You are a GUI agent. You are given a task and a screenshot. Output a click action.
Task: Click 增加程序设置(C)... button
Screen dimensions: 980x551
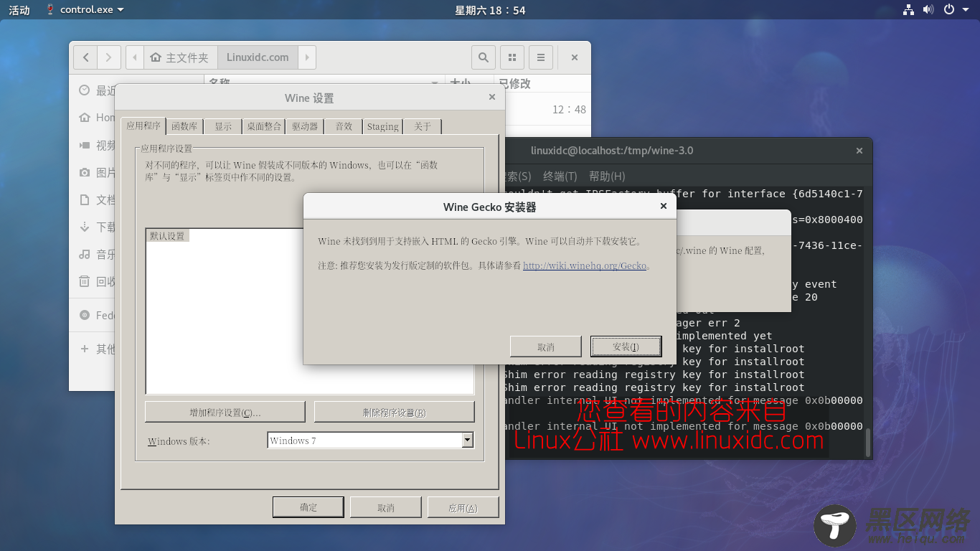[225, 413]
